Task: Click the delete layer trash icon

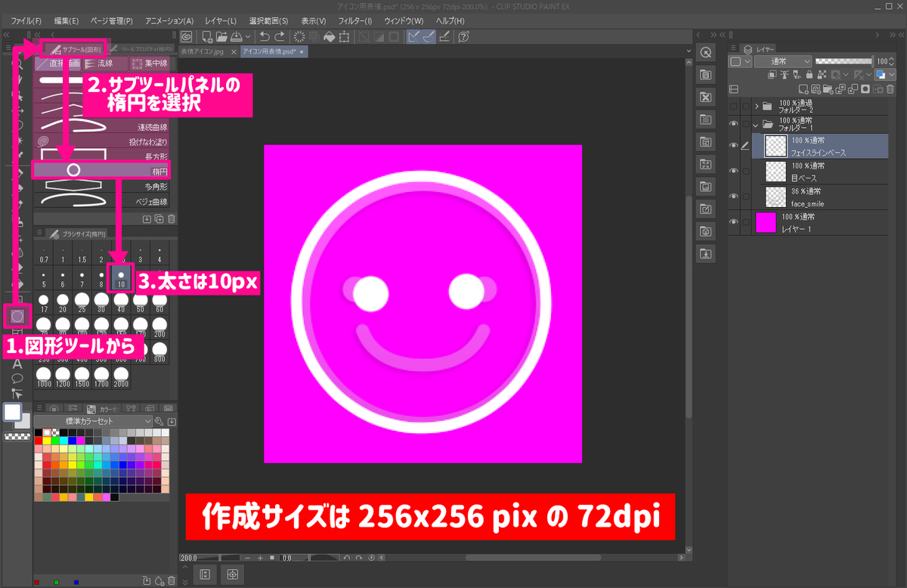Action: click(891, 89)
